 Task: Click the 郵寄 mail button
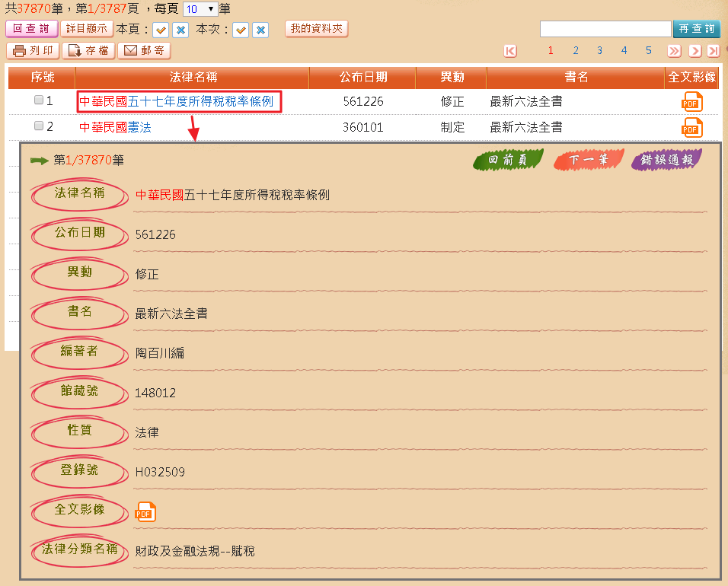[144, 51]
